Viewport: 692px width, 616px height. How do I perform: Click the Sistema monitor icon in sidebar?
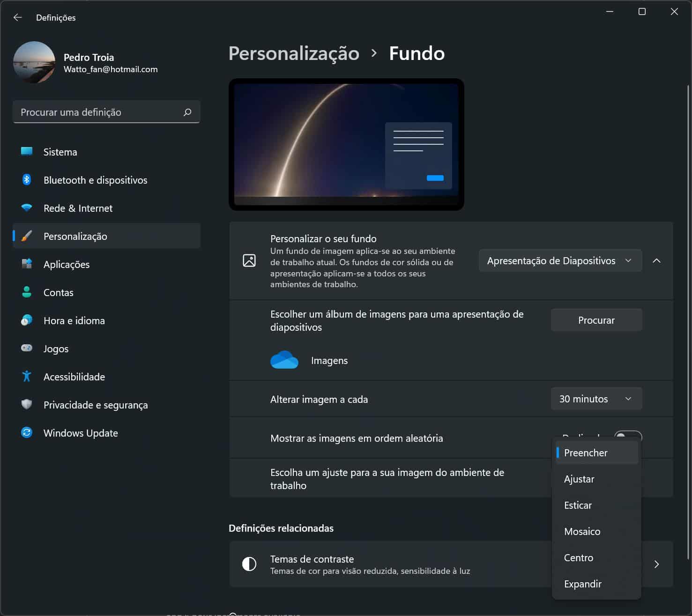(27, 152)
